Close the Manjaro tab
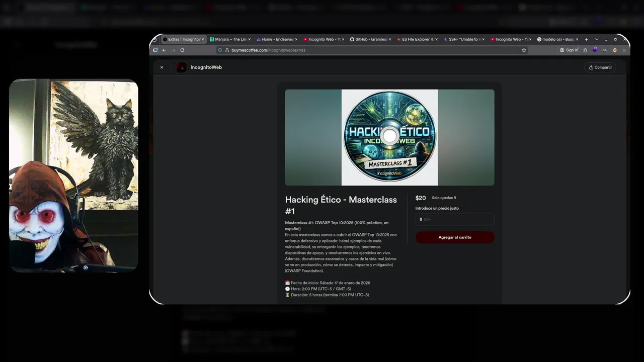This screenshot has width=644, height=362. (x=250, y=39)
